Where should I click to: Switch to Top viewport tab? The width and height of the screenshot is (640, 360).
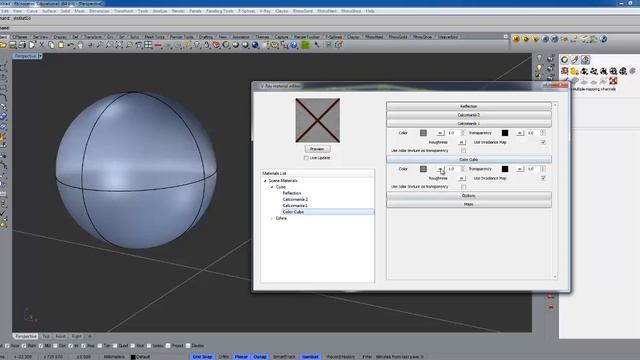[46, 336]
